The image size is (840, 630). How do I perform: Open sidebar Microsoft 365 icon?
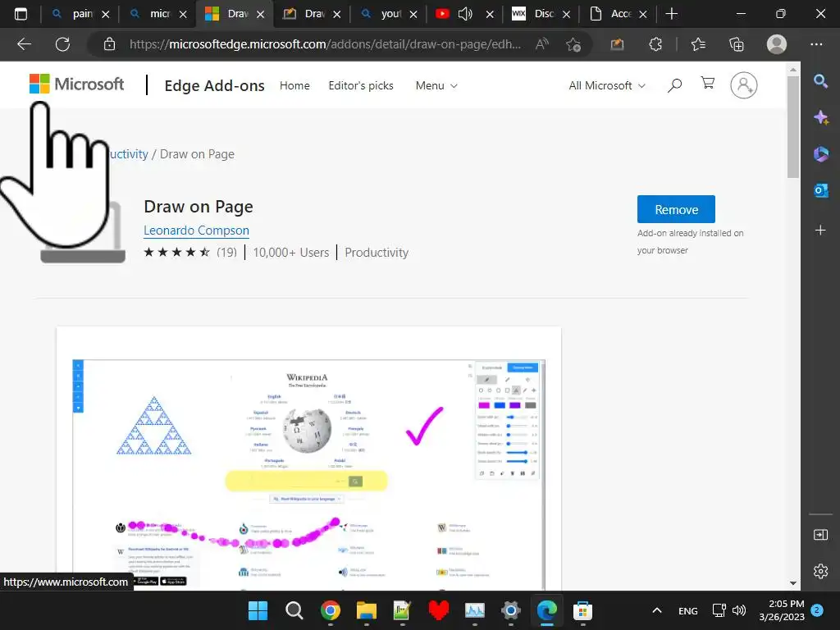(x=820, y=154)
